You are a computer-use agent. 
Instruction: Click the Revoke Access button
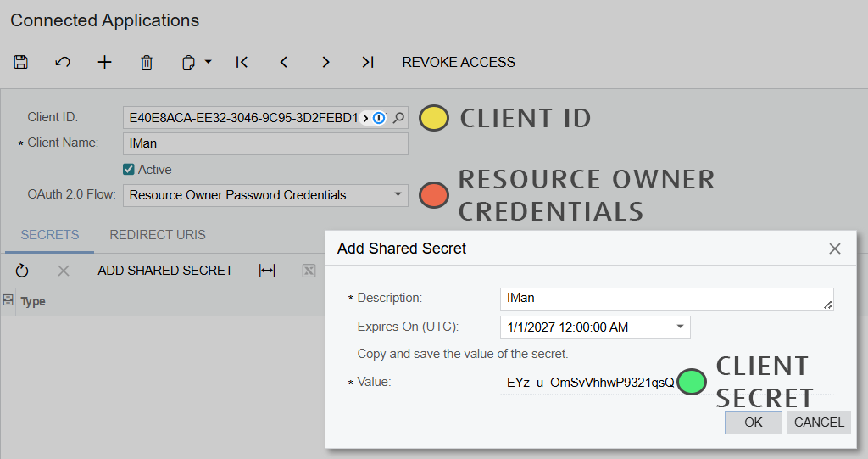(459, 62)
